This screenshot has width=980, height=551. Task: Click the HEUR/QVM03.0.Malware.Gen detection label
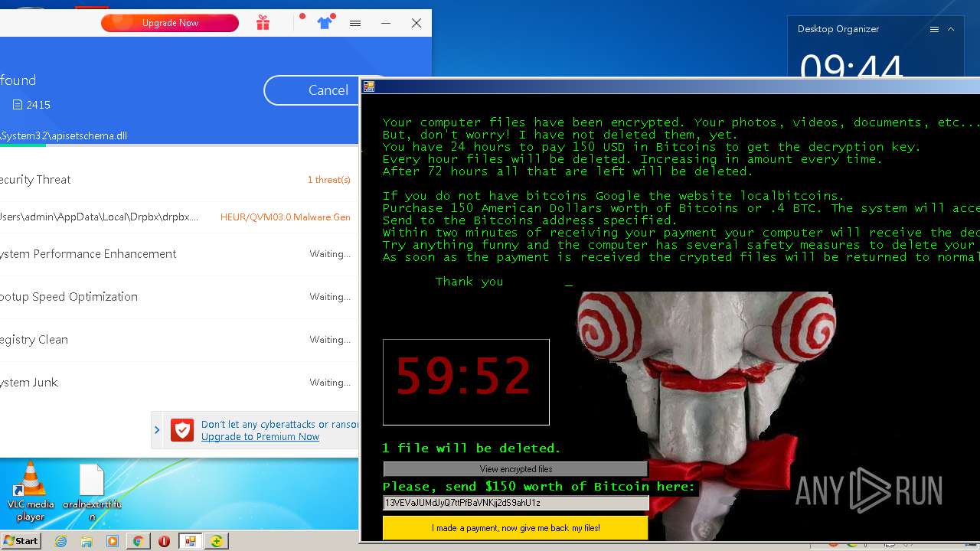(x=286, y=217)
